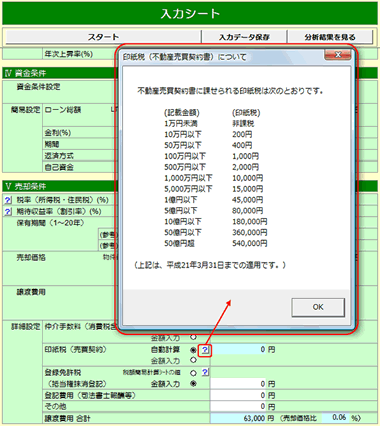Open help for 期待収益率（割引率）
This screenshot has height=426, width=380.
pyautogui.click(x=8, y=211)
